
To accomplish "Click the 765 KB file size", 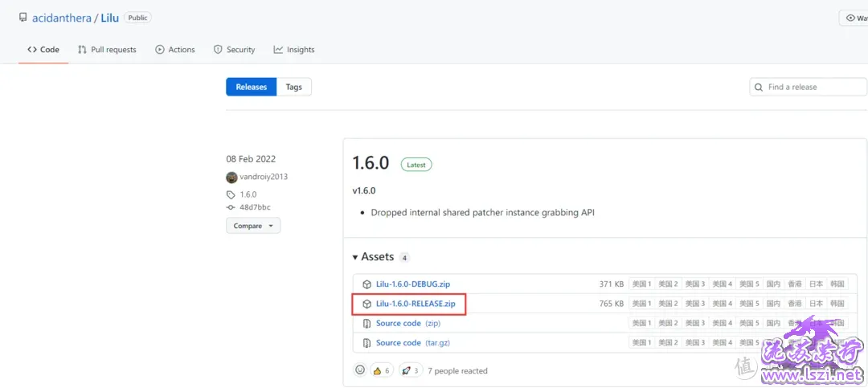I will tap(611, 304).
